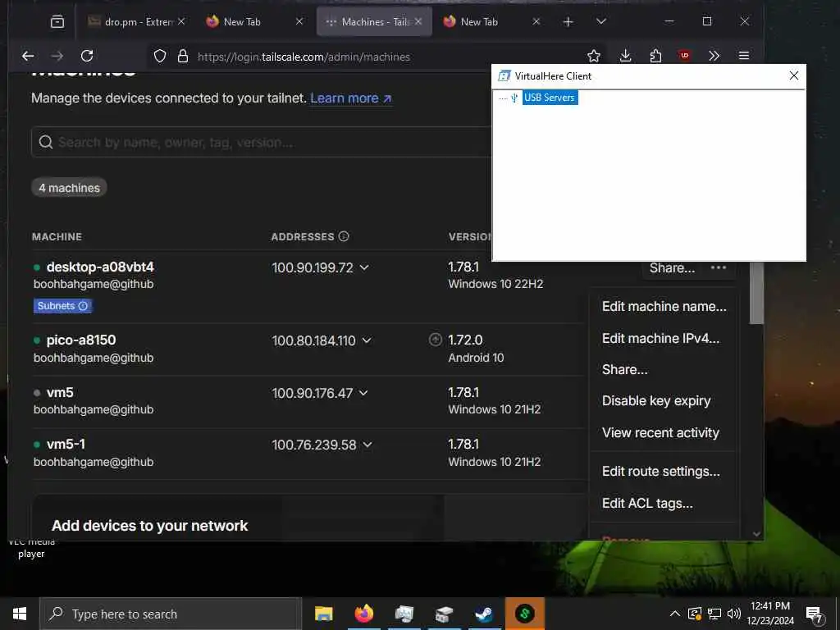Viewport: 840px width, 630px height.
Task: Open the notification center icon
Action: click(x=815, y=615)
